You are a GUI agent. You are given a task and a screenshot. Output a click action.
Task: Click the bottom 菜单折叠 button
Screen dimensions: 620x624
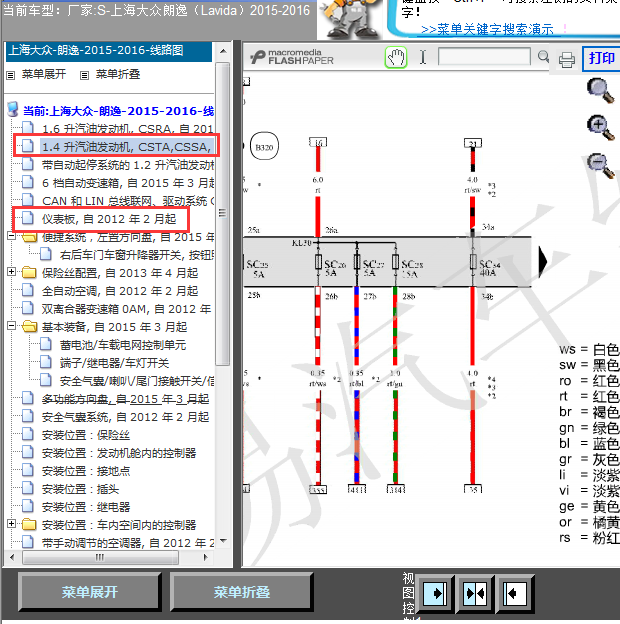click(x=242, y=592)
